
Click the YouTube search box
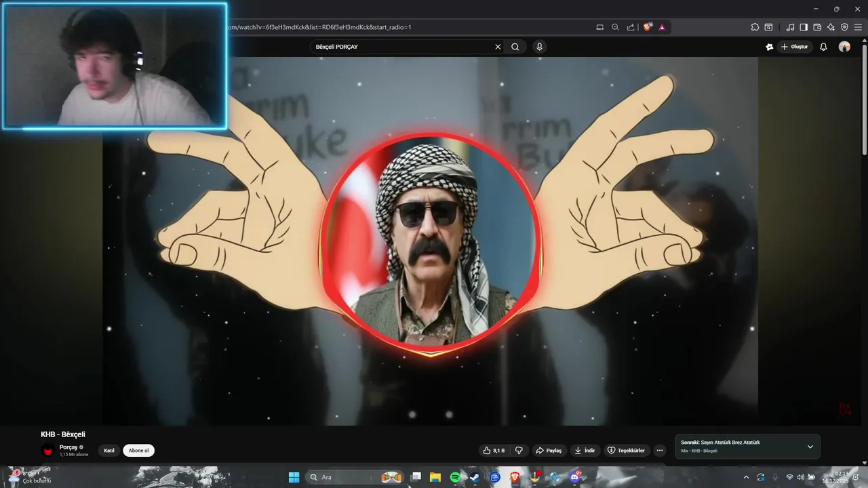(x=403, y=47)
